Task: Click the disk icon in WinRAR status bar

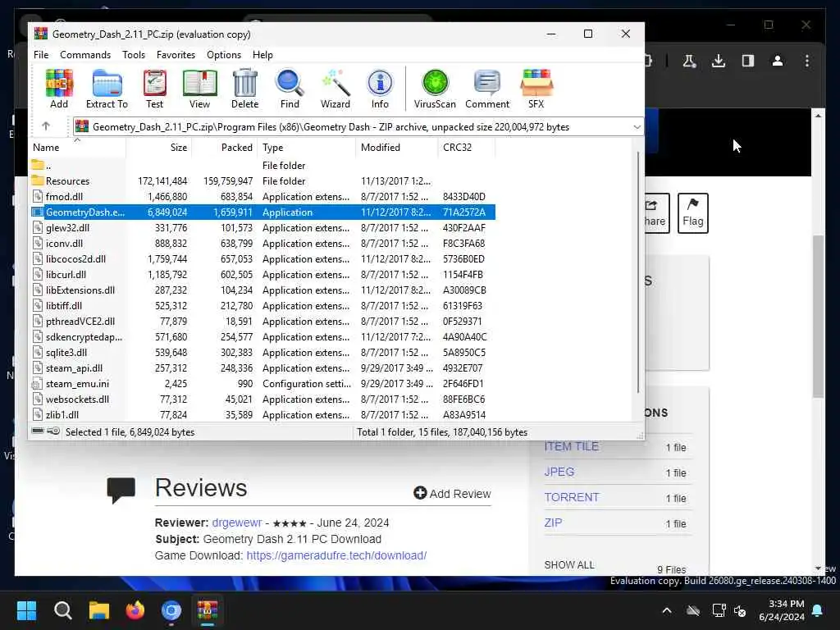Action: (38, 431)
